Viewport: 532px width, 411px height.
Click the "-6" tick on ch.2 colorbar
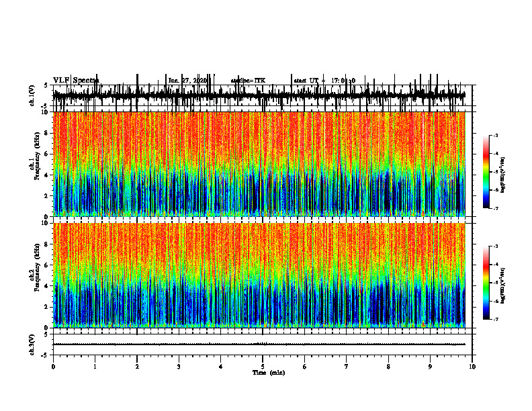496,301
